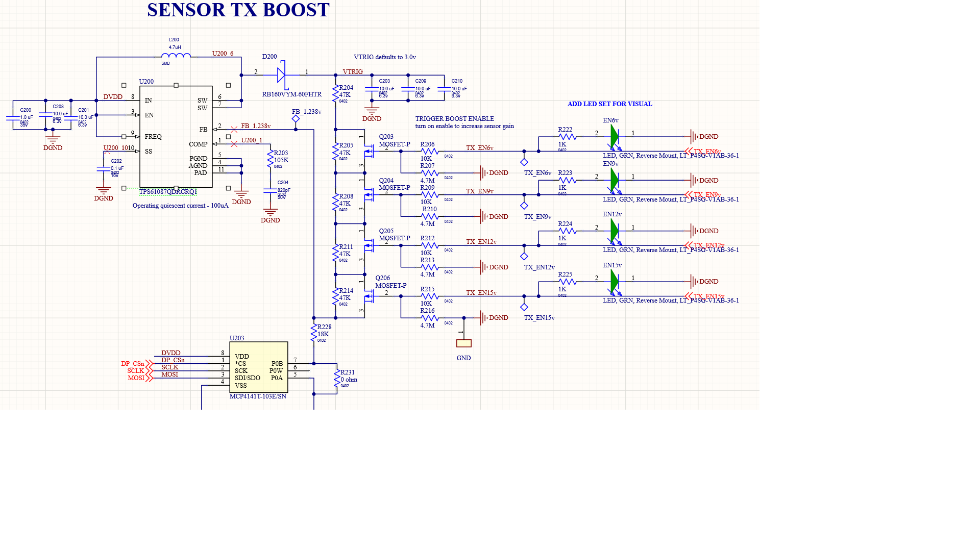The width and height of the screenshot is (980, 551).
Task: Select the D200 Schottky diode symbol
Action: [x=281, y=75]
